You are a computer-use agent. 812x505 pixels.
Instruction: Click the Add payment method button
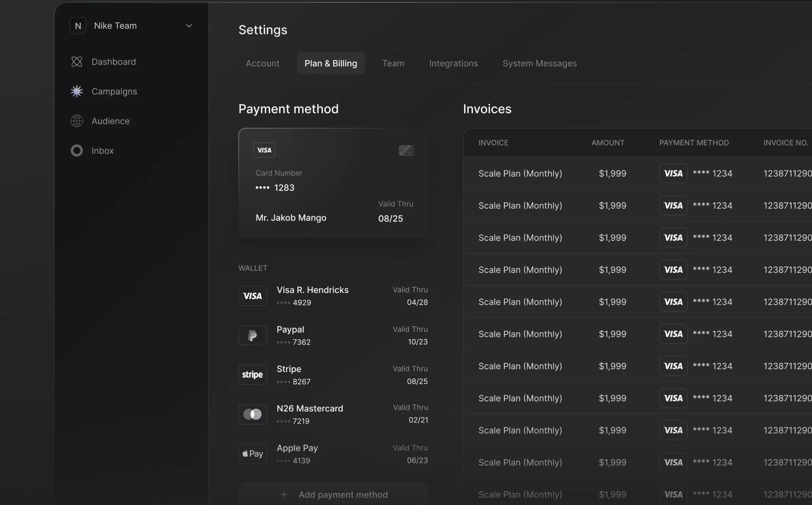(x=333, y=494)
